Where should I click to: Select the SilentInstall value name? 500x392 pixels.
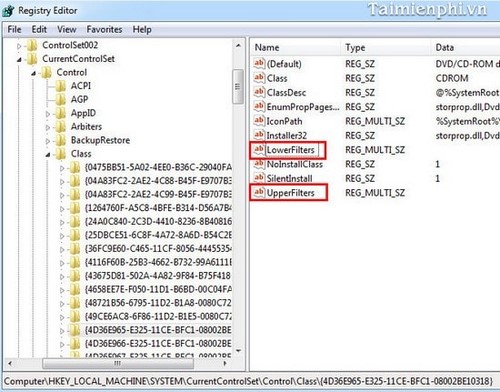tap(290, 179)
